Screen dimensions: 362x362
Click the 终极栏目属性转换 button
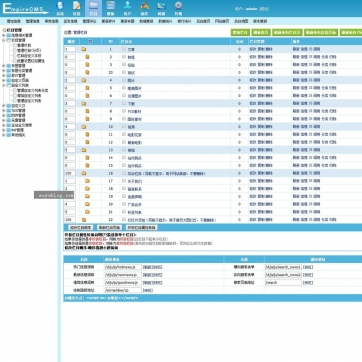[x=141, y=227]
